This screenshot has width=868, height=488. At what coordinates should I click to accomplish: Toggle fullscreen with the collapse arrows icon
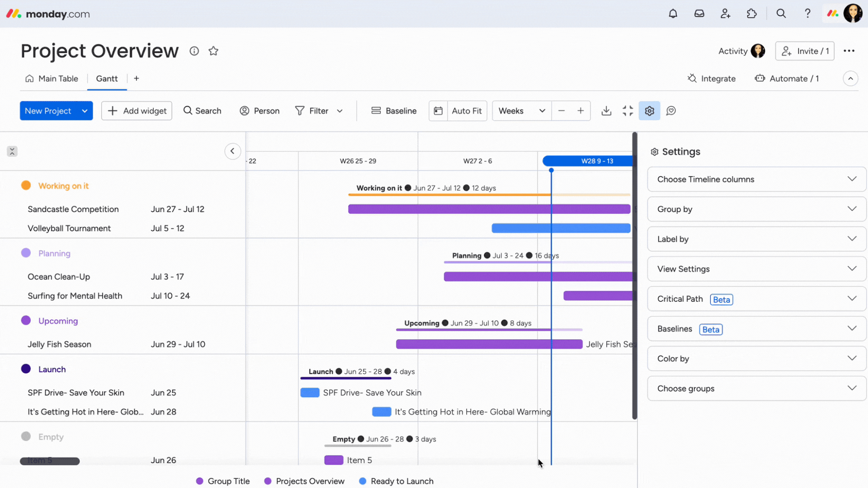click(x=627, y=111)
